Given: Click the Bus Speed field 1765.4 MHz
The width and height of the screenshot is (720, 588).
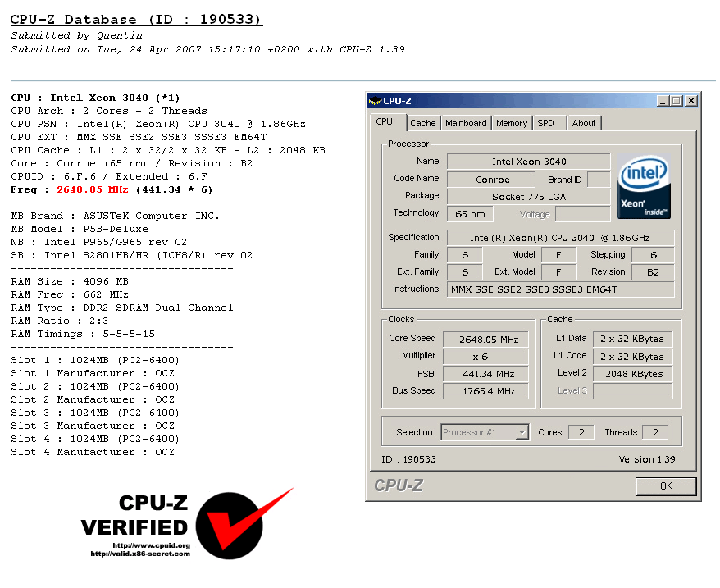Looking at the screenshot, I should [x=485, y=391].
